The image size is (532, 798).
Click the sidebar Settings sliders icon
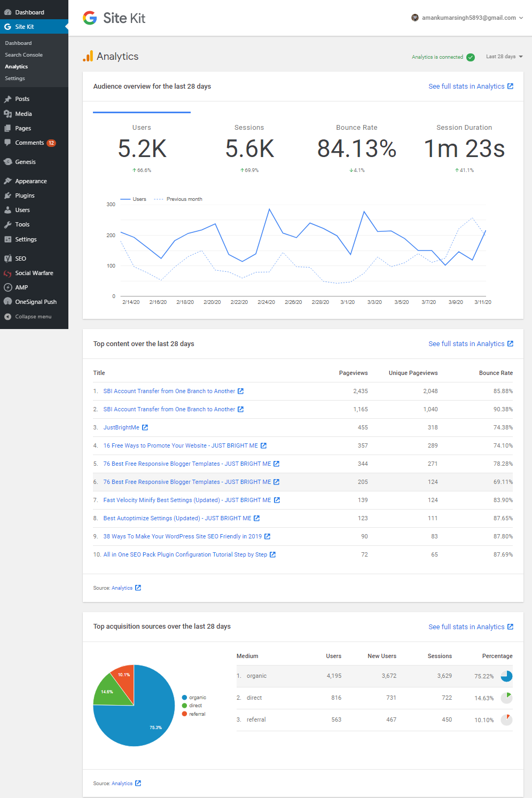click(x=7, y=239)
